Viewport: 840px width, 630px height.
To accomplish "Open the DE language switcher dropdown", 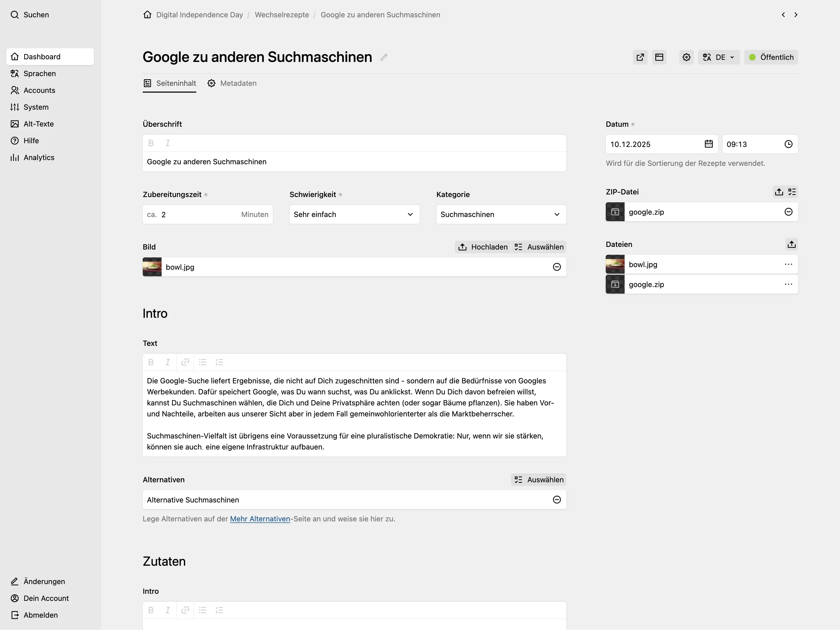I will [x=719, y=57].
